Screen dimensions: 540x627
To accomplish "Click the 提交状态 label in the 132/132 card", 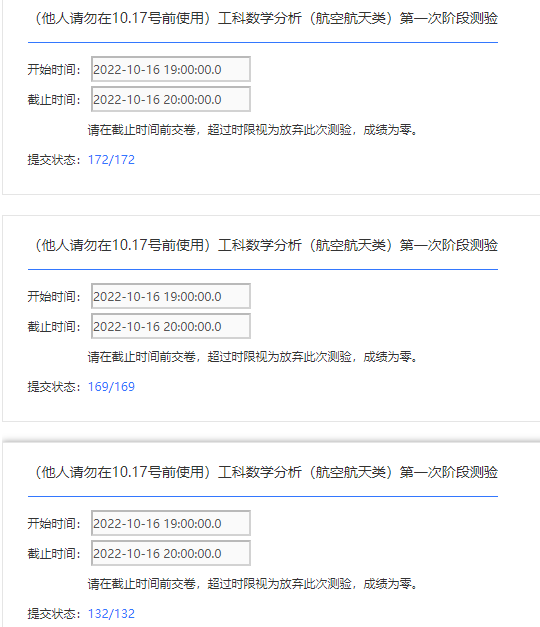I will (x=54, y=614).
